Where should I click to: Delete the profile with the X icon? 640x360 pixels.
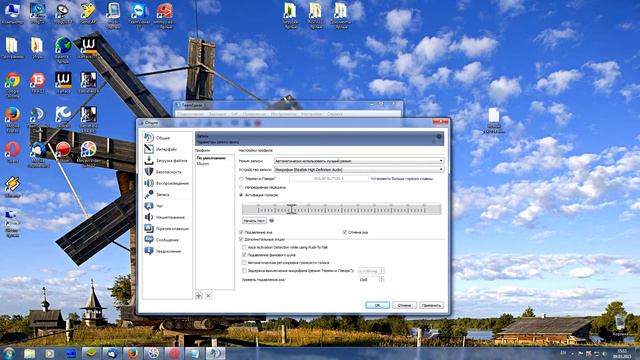(x=208, y=296)
